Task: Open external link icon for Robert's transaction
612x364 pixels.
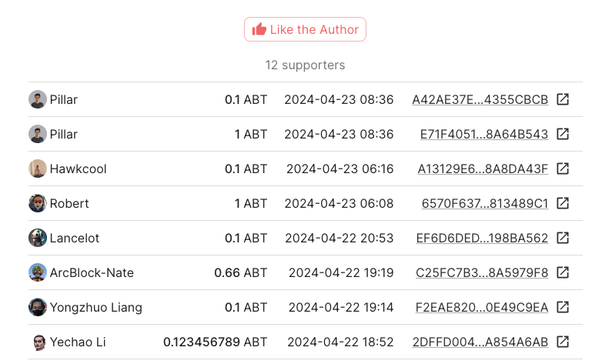Action: pos(563,203)
